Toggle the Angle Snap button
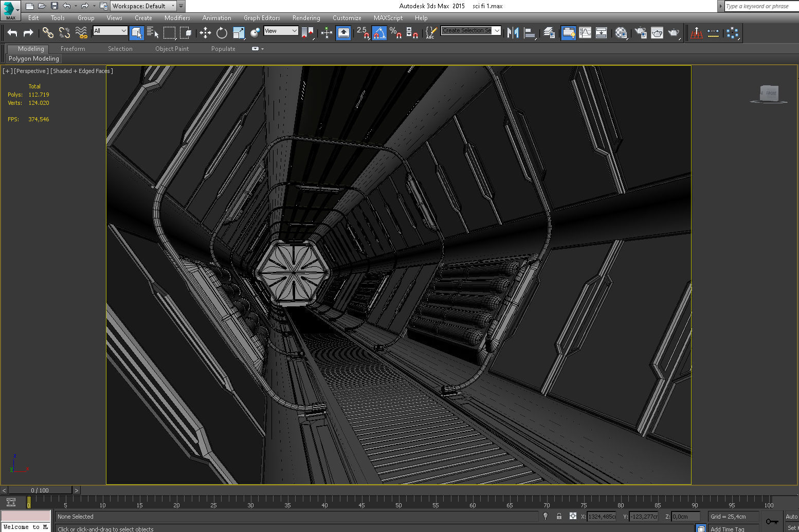The image size is (799, 532). [x=379, y=33]
